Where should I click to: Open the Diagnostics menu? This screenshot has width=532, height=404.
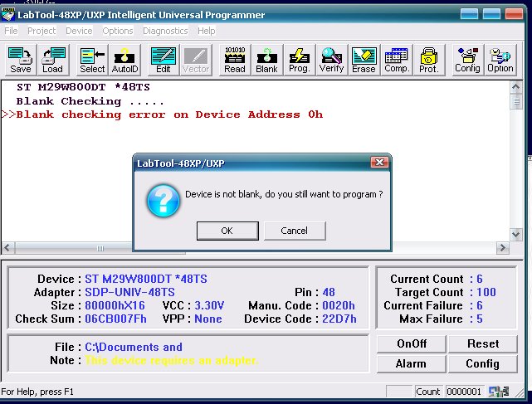[165, 31]
